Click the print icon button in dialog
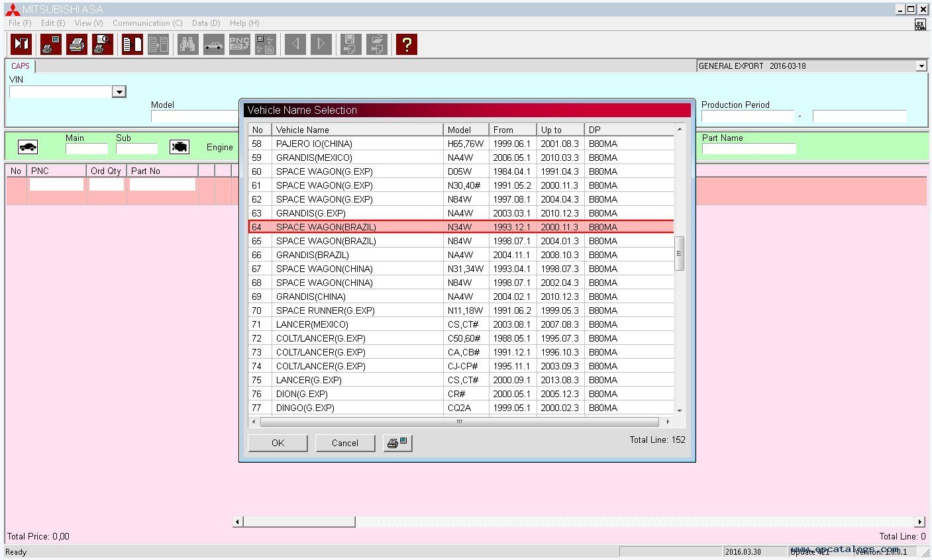This screenshot has width=932, height=560. point(398,443)
